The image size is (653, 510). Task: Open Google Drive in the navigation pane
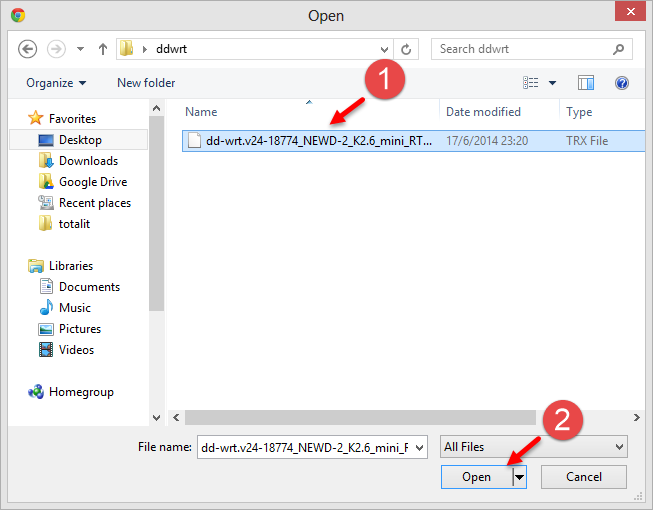click(x=93, y=182)
